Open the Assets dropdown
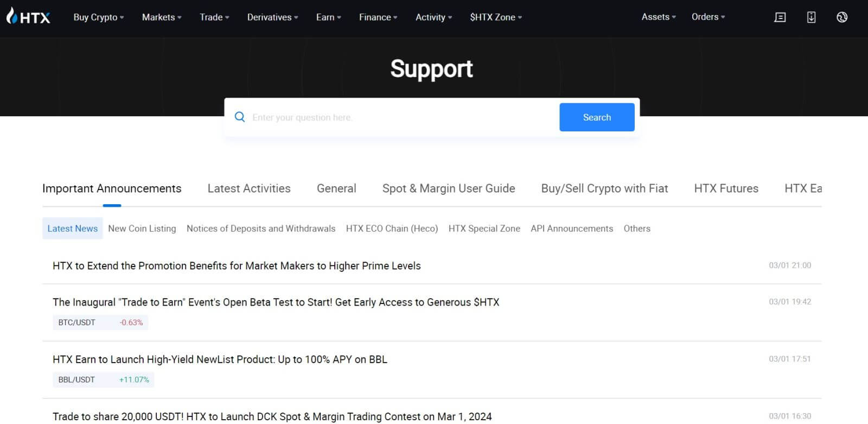This screenshot has width=868, height=424. tap(659, 17)
